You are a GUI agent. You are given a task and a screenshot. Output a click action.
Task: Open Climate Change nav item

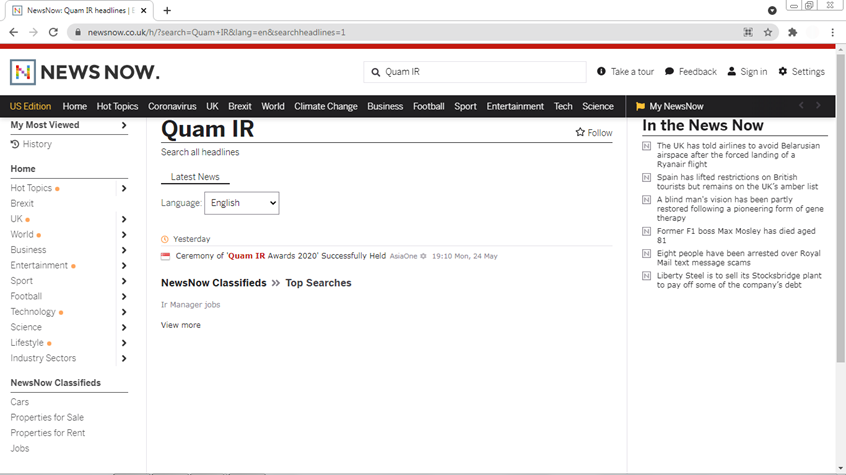pos(326,106)
